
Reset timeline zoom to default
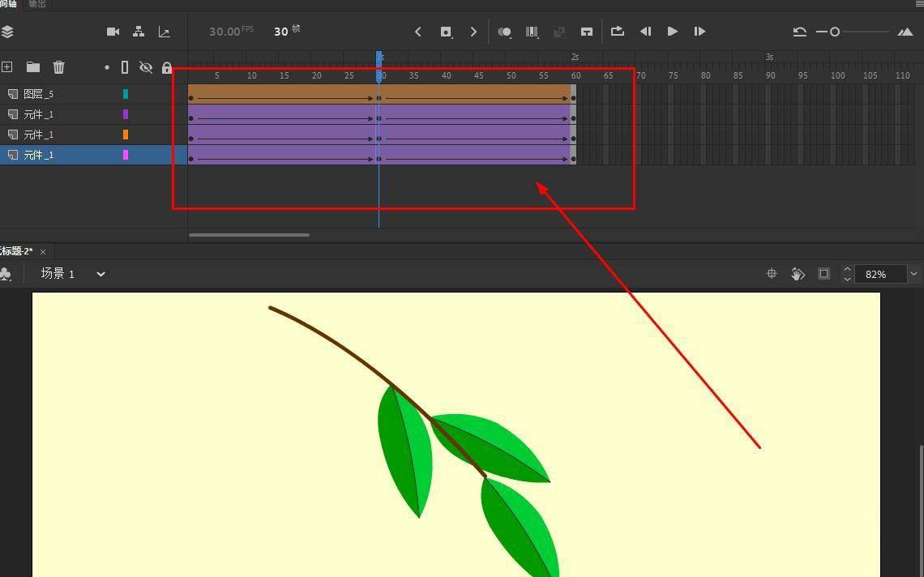point(800,32)
